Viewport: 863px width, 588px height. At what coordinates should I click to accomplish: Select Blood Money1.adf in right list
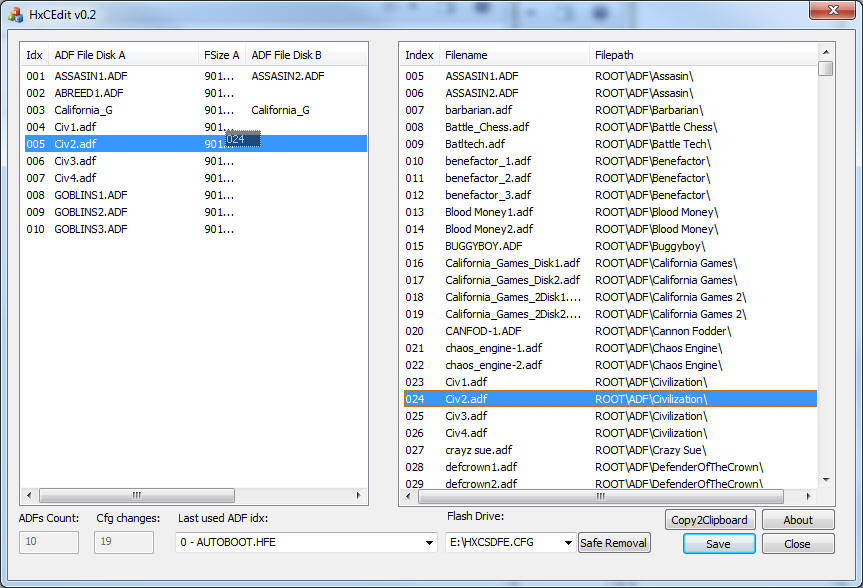[x=610, y=212]
